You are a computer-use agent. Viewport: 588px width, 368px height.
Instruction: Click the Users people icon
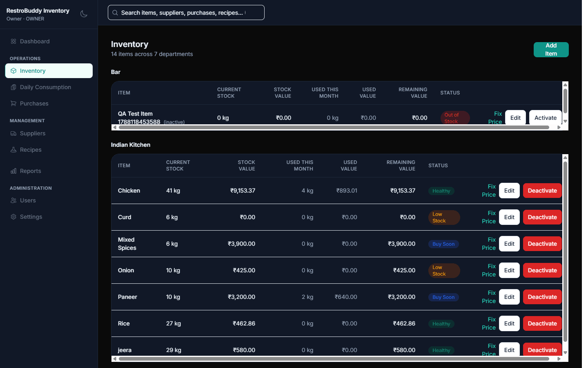pos(13,200)
